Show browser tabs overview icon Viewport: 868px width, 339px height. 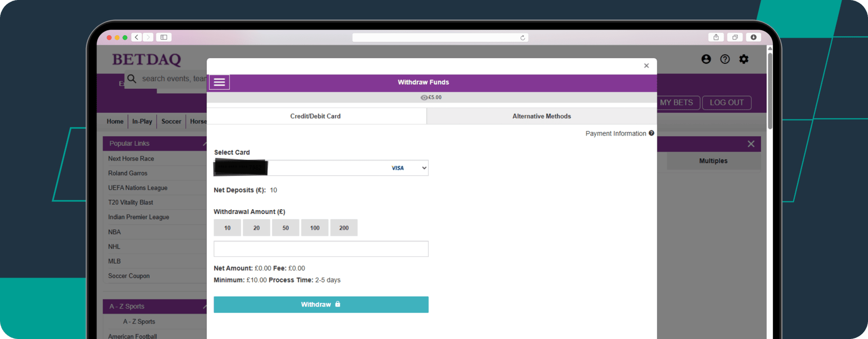click(735, 37)
